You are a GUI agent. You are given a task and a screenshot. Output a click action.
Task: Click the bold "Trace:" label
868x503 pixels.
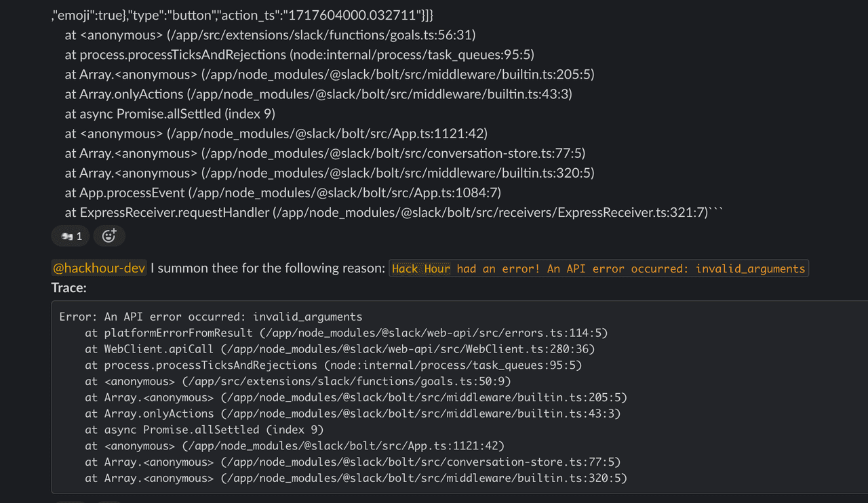68,288
